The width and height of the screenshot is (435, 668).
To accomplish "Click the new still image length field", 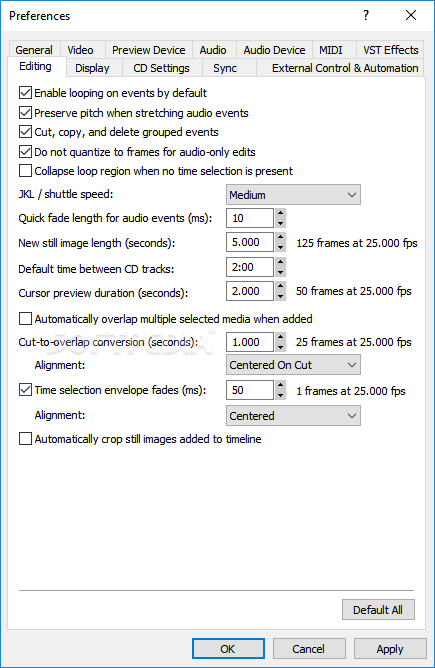I will pyautogui.click(x=250, y=242).
